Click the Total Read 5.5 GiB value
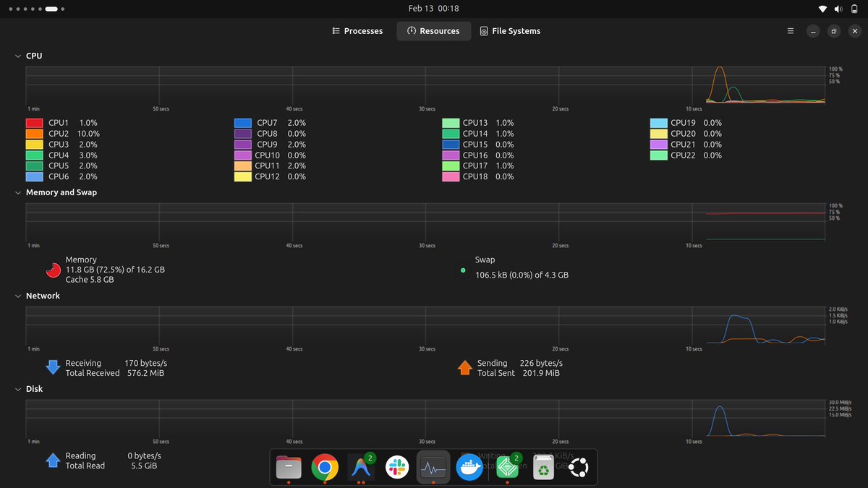 click(x=142, y=466)
